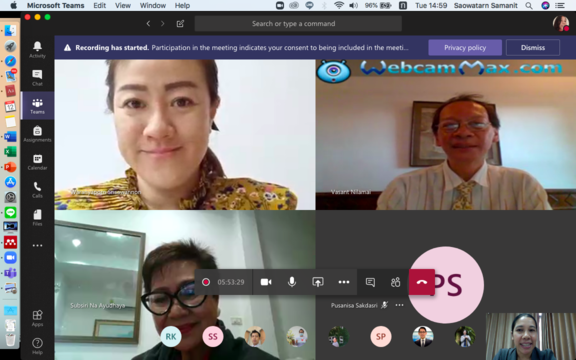Click the search or command box
The height and width of the screenshot is (360, 576).
point(298,24)
